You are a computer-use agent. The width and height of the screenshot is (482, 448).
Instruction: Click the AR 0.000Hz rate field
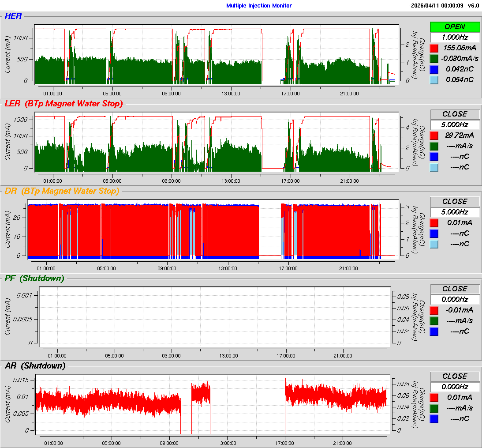pos(455,387)
